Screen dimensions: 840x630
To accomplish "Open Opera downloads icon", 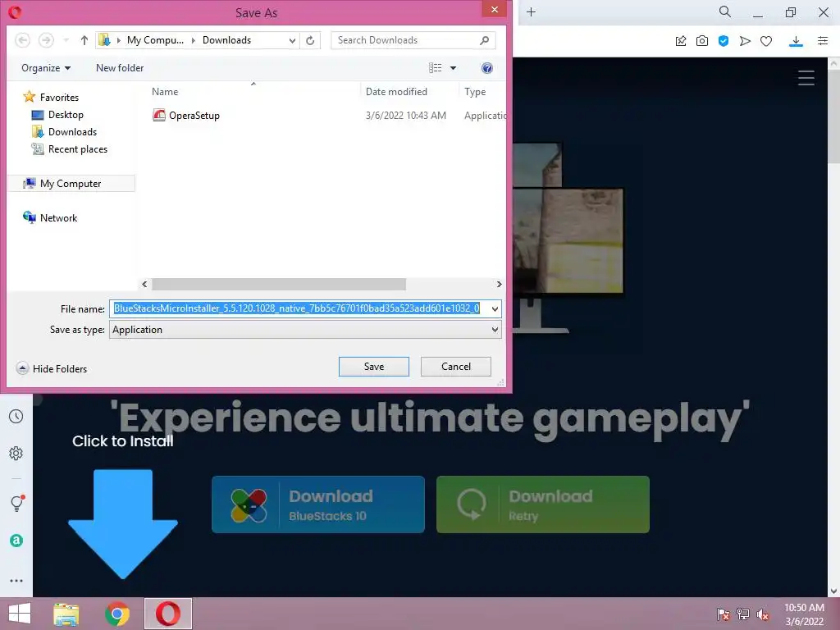I will tap(796, 41).
